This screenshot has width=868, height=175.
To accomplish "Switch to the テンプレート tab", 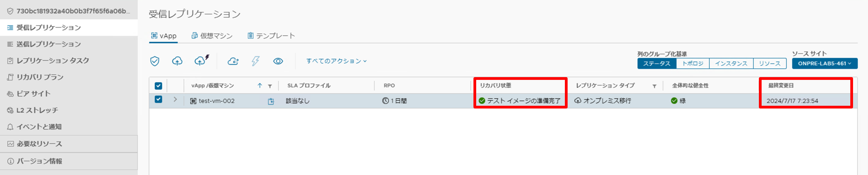I will point(271,36).
